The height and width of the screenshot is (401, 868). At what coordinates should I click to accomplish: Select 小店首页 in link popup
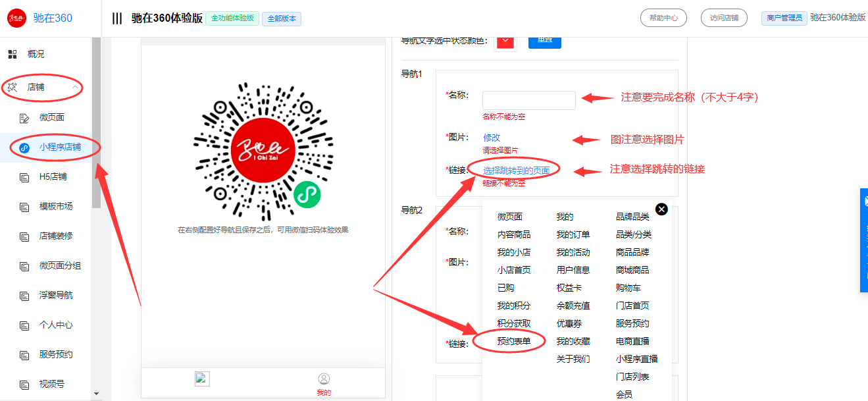click(x=514, y=270)
